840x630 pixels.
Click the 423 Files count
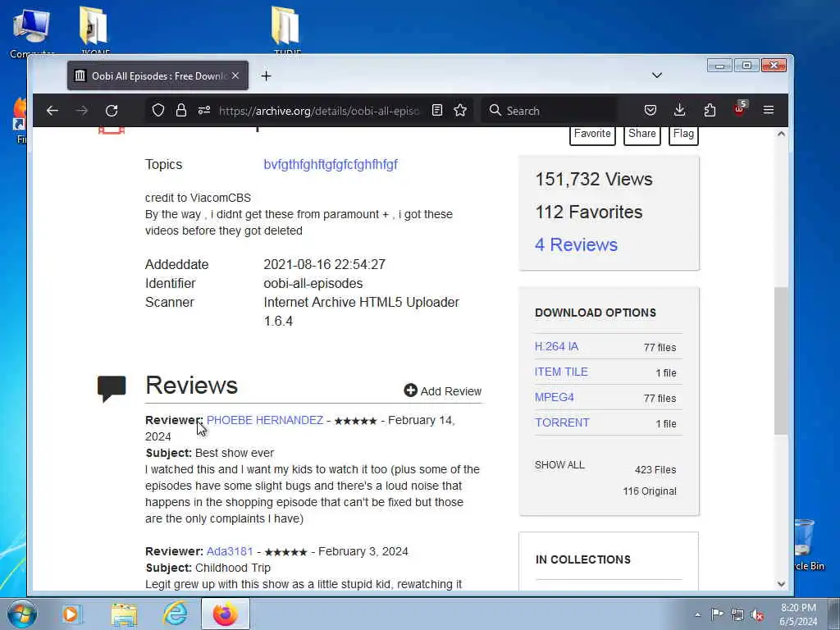coord(655,470)
